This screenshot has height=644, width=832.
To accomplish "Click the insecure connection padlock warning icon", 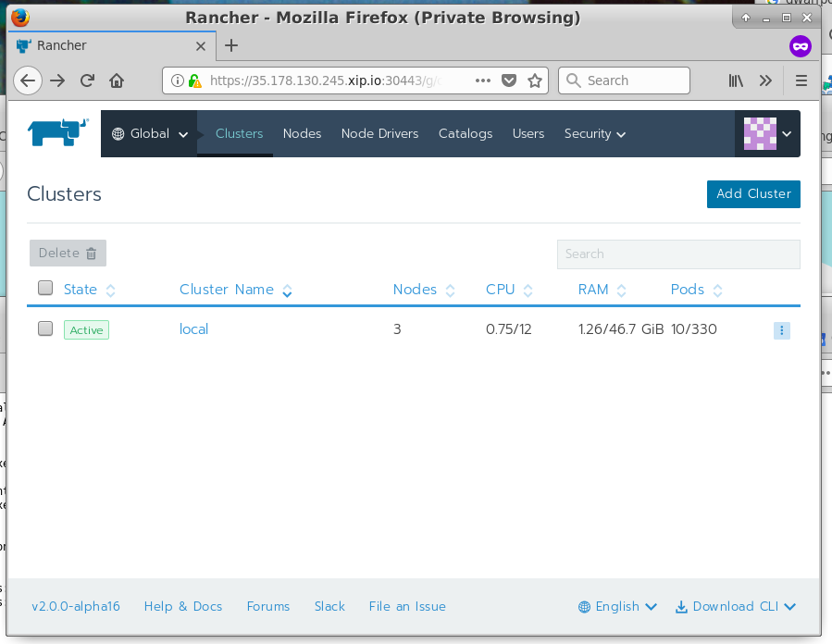I will click(x=194, y=80).
